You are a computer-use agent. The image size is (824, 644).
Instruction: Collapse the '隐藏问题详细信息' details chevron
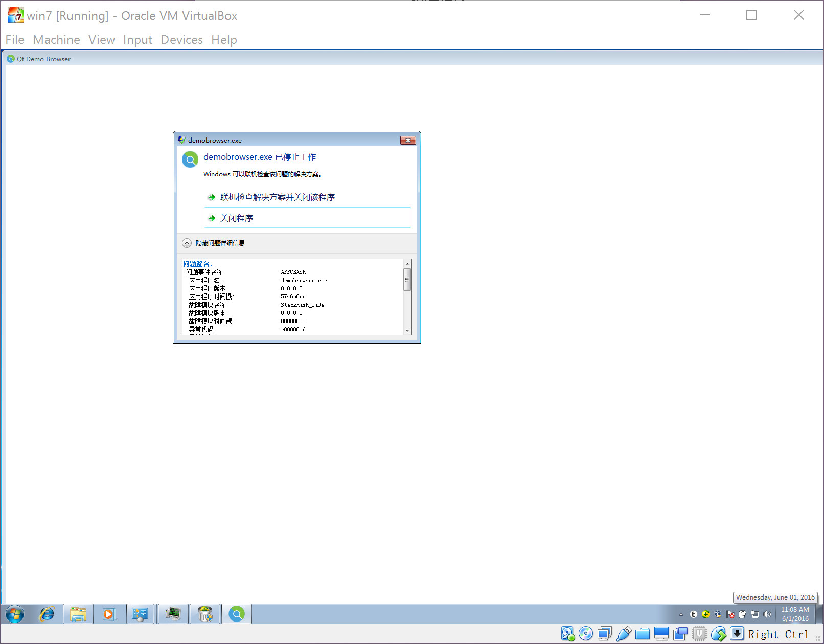coord(187,243)
